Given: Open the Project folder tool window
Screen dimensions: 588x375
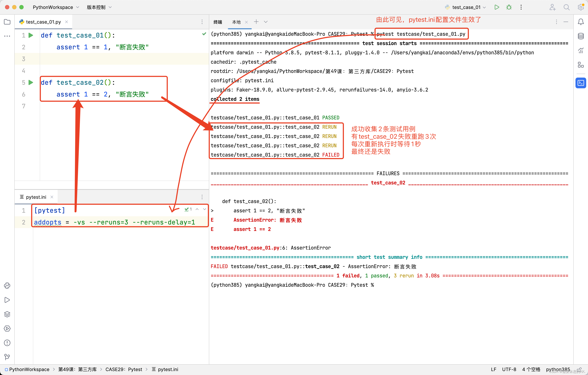Looking at the screenshot, I should pos(7,22).
